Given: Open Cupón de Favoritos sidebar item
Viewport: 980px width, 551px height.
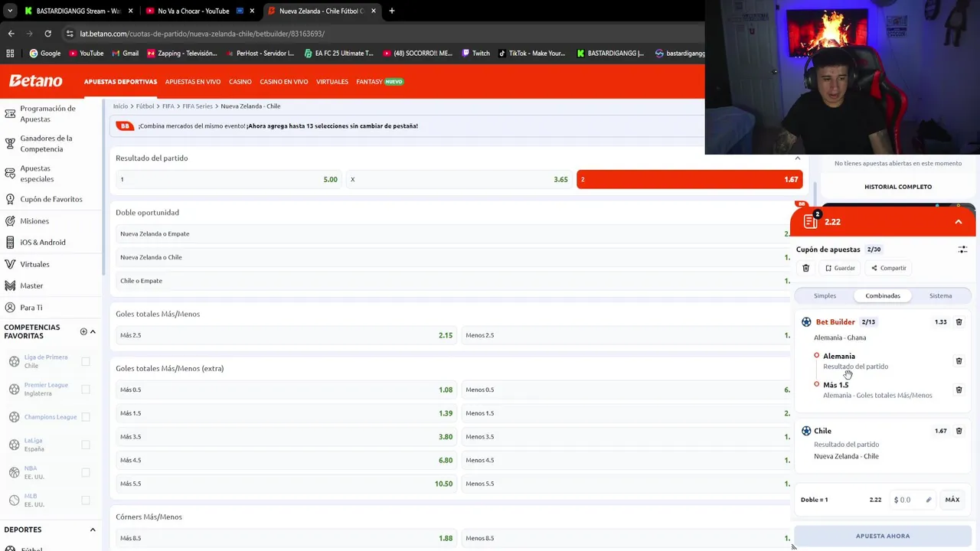Looking at the screenshot, I should [x=51, y=199].
